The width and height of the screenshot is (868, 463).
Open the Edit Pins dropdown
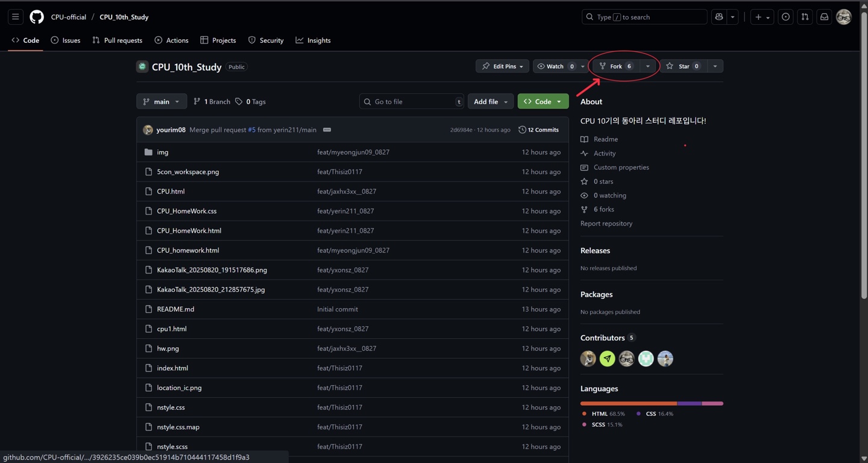coord(502,66)
